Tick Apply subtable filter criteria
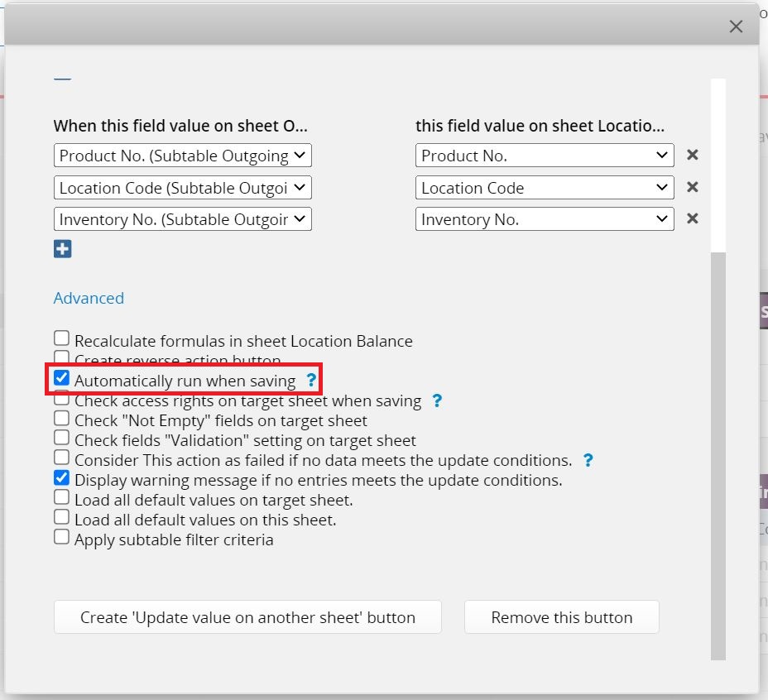This screenshot has height=700, width=768. pyautogui.click(x=62, y=537)
